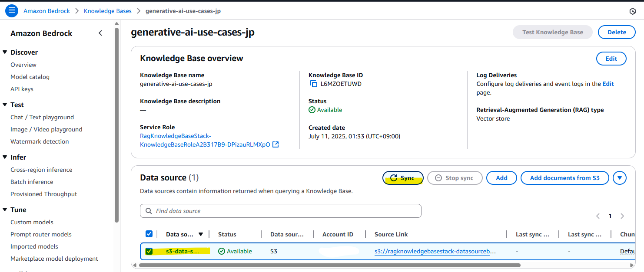This screenshot has height=272, width=644.
Task: Open Overview in the sidebar
Action: coord(23,65)
